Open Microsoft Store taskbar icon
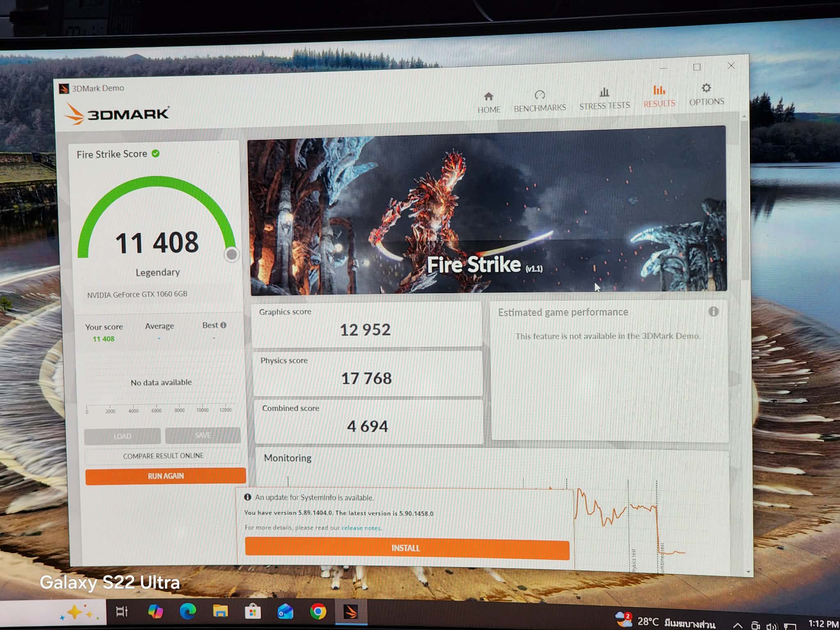840x630 pixels. coord(253,612)
